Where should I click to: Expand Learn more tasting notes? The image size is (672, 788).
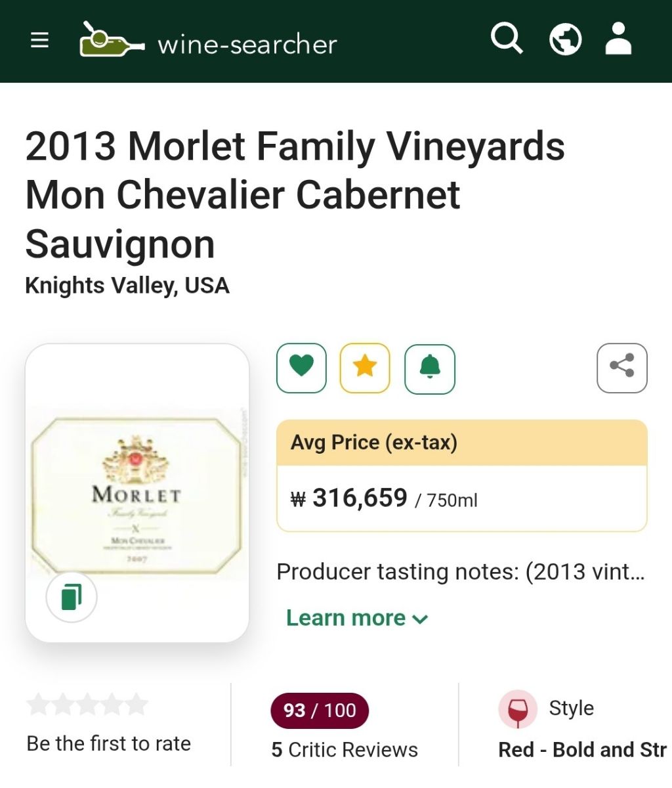346,618
